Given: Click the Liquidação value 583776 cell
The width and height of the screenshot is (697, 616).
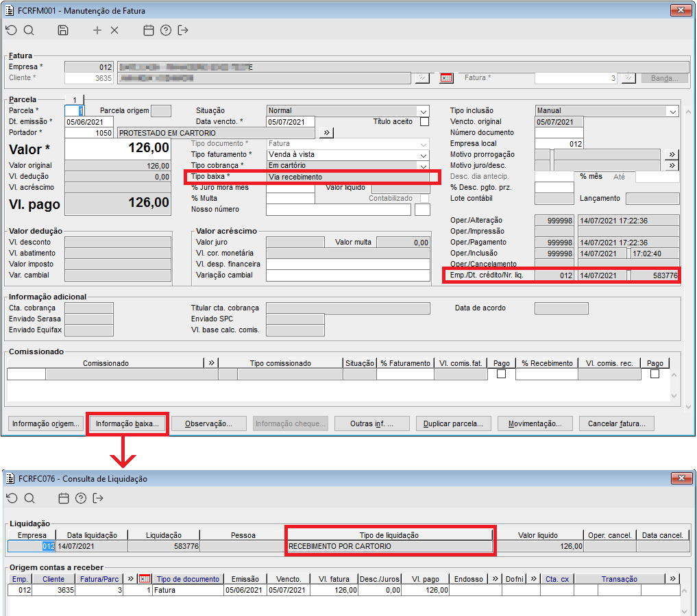Looking at the screenshot, I should pyautogui.click(x=164, y=546).
